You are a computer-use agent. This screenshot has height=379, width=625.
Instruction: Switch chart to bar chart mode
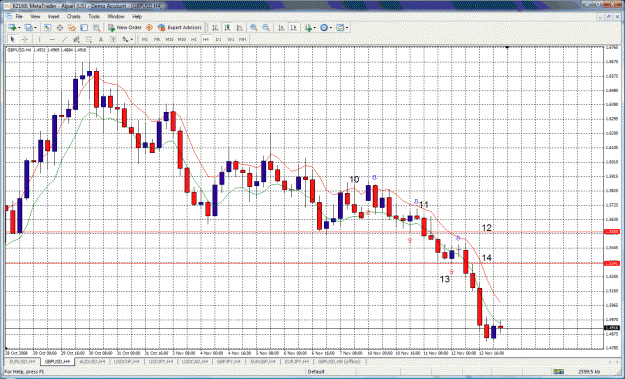tap(215, 27)
